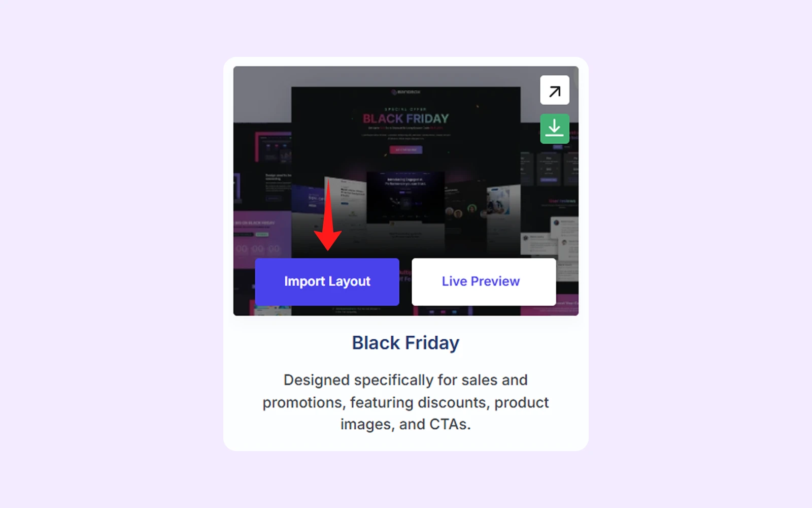Click the card description paragraph text
The image size is (812, 508).
tap(405, 402)
